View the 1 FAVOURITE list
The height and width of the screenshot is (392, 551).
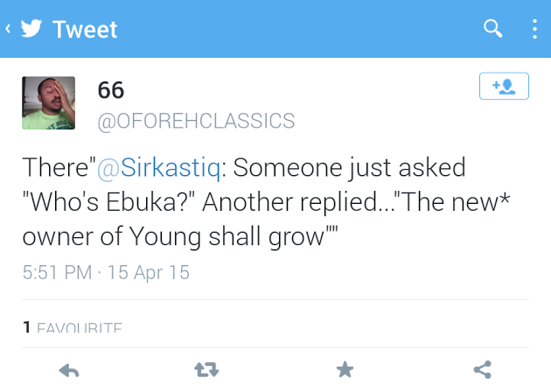(73, 328)
